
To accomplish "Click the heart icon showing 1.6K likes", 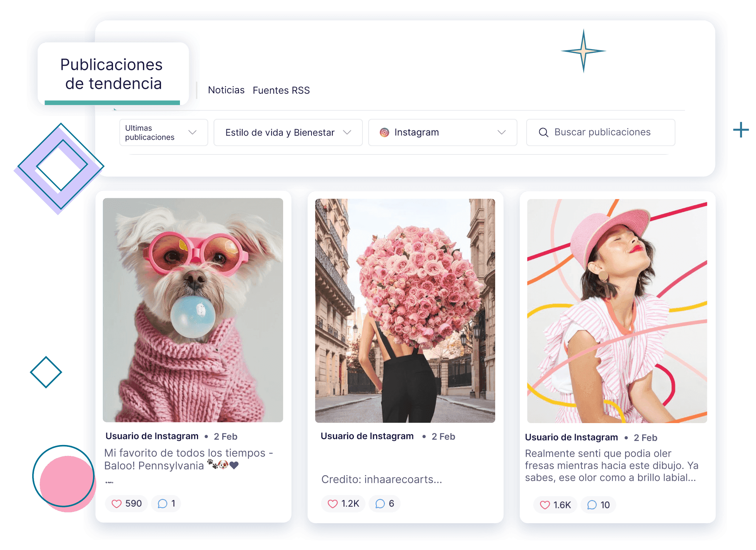I will (x=545, y=505).
